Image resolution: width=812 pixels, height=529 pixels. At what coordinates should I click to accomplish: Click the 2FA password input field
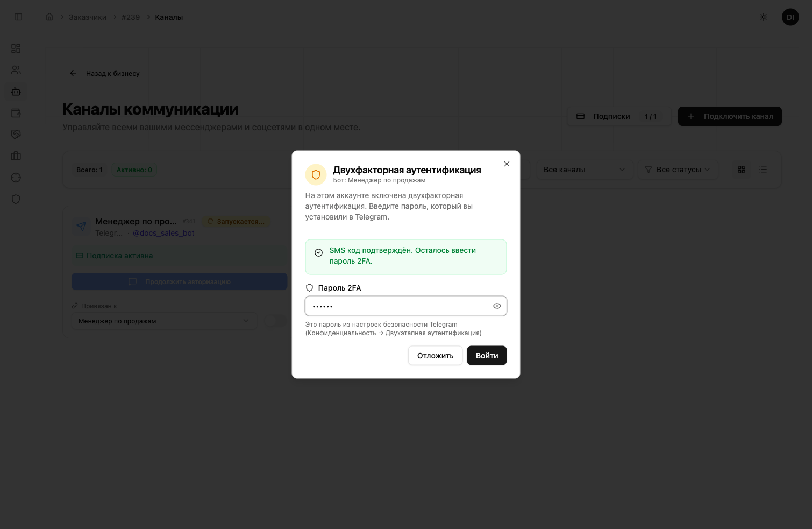tap(398, 306)
